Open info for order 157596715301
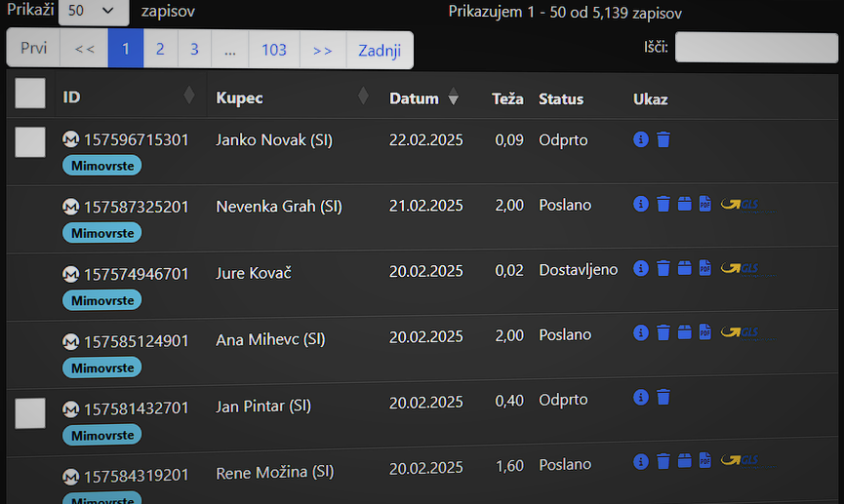This screenshot has width=844, height=504. [640, 140]
